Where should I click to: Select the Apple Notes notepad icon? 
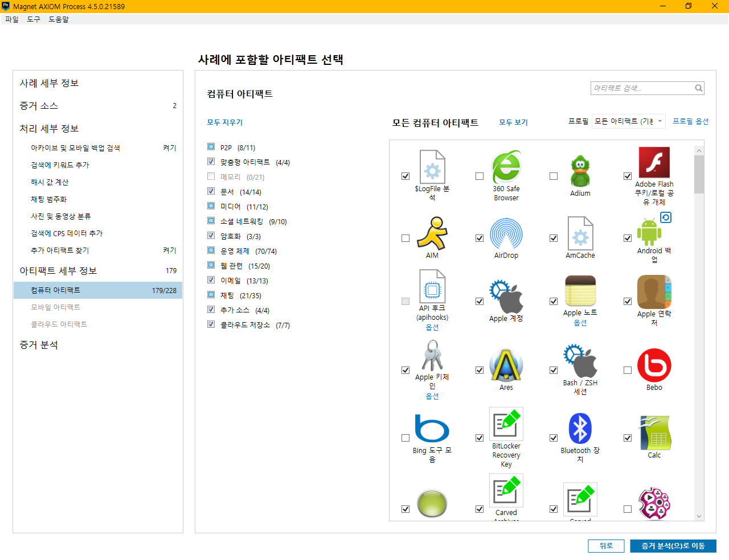pos(580,291)
